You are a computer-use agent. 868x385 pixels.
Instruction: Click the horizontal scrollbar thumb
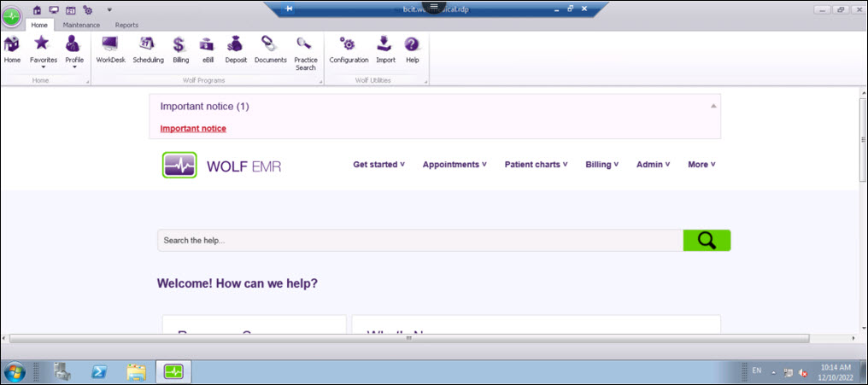408,338
